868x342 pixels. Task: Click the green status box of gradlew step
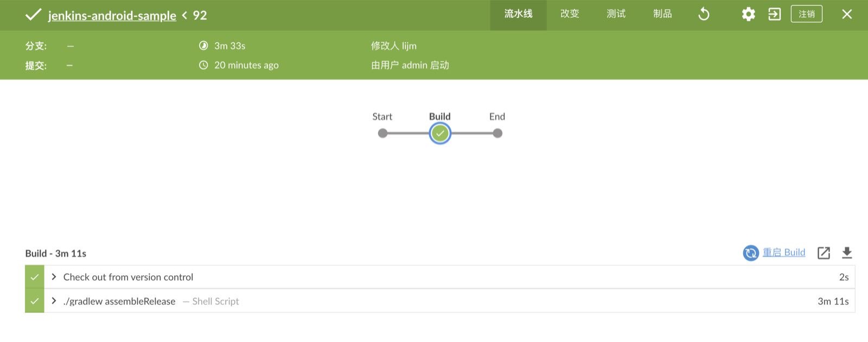click(35, 301)
